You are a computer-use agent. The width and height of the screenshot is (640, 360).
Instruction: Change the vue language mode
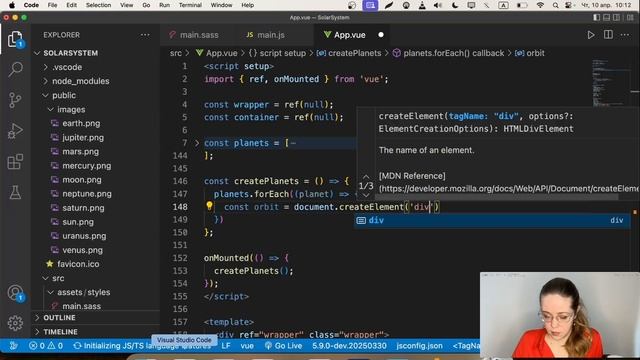pos(247,346)
